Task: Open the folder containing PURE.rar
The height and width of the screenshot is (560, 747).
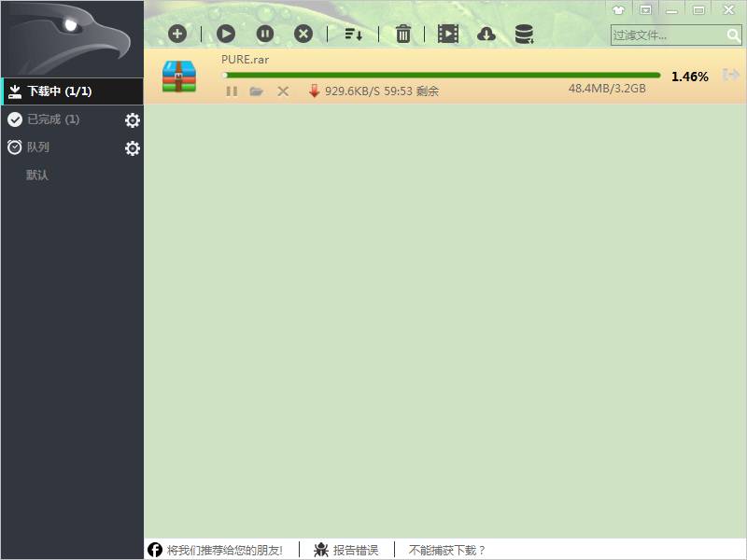Action: pos(257,91)
